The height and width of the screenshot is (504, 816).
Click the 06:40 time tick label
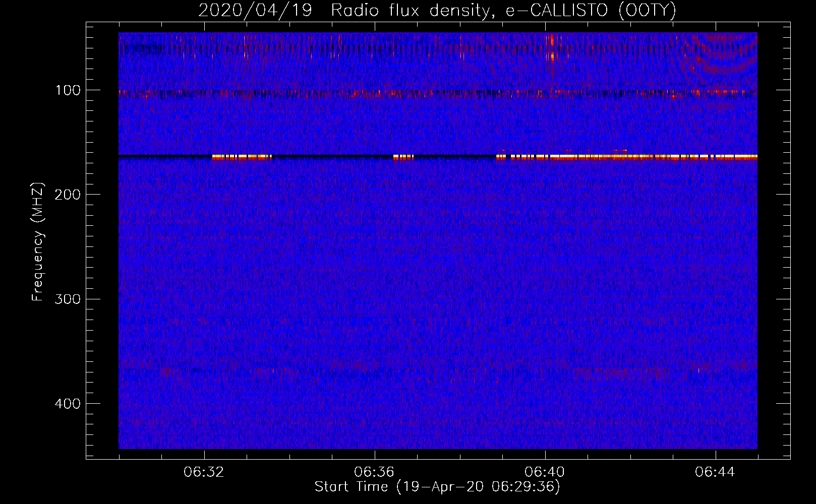[x=545, y=472]
